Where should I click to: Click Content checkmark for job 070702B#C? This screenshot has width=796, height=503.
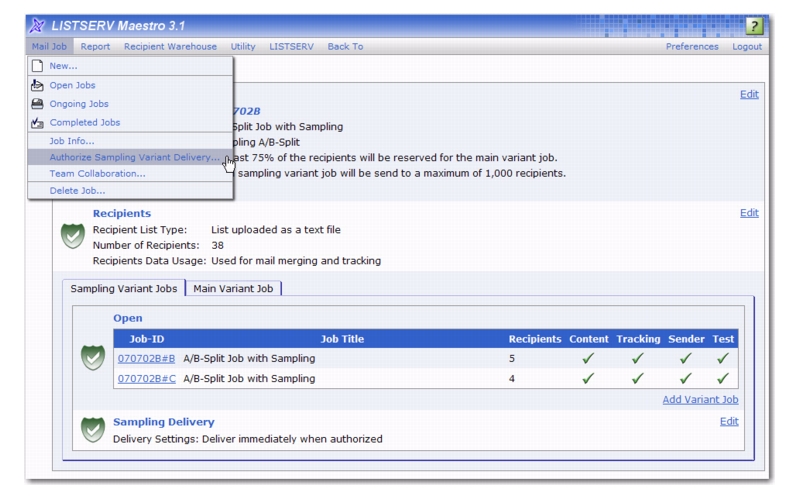click(588, 379)
